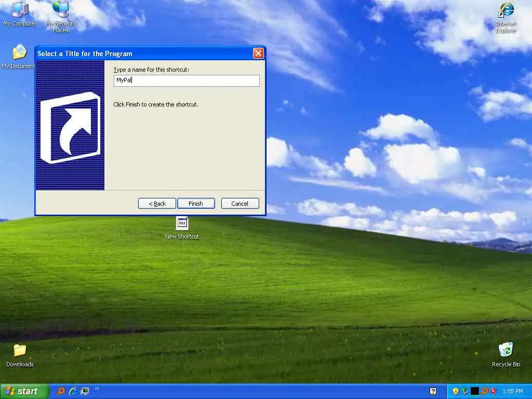Screen dimensions: 532x399
Task: Click the Show Desktop quick launch icon
Action: [85, 391]
